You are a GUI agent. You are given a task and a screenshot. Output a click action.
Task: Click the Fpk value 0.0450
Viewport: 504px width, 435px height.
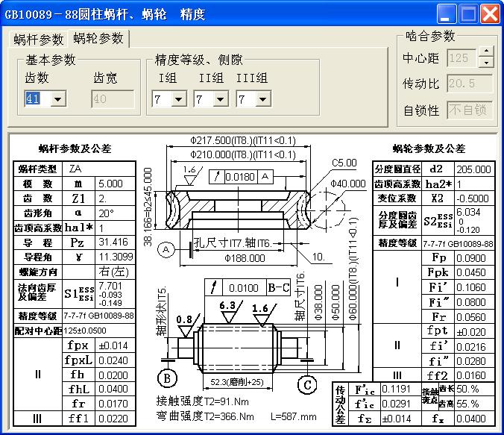pyautogui.click(x=471, y=272)
